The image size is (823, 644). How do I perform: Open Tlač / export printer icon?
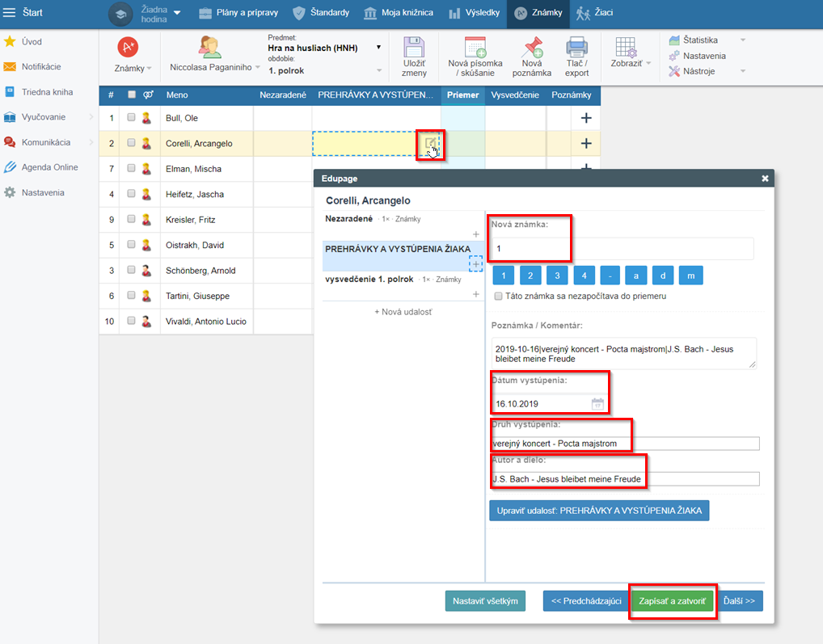point(576,47)
